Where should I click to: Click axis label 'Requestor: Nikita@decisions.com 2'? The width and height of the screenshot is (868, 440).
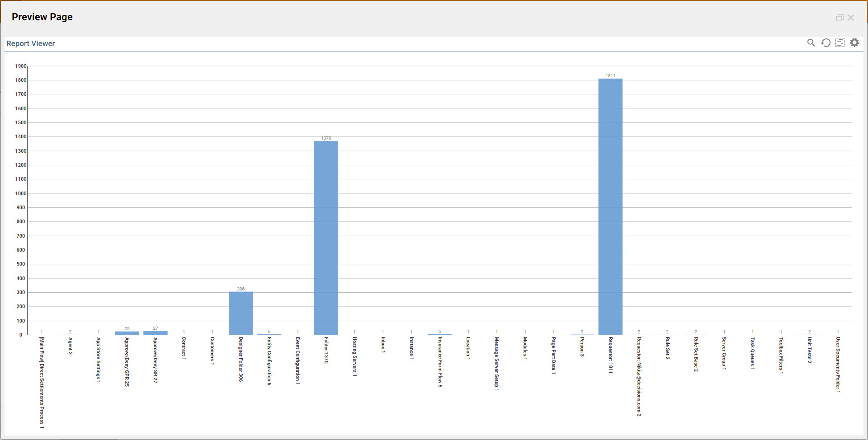click(639, 377)
